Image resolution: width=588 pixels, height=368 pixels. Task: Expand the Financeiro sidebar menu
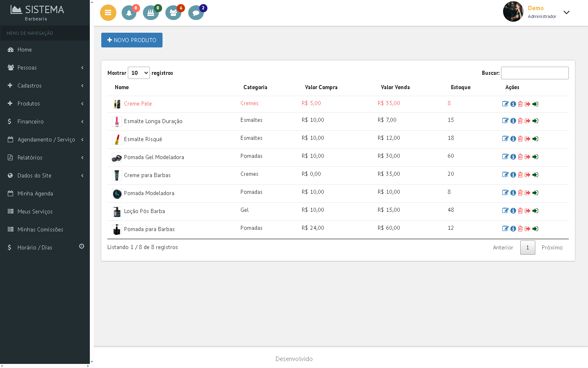45,121
